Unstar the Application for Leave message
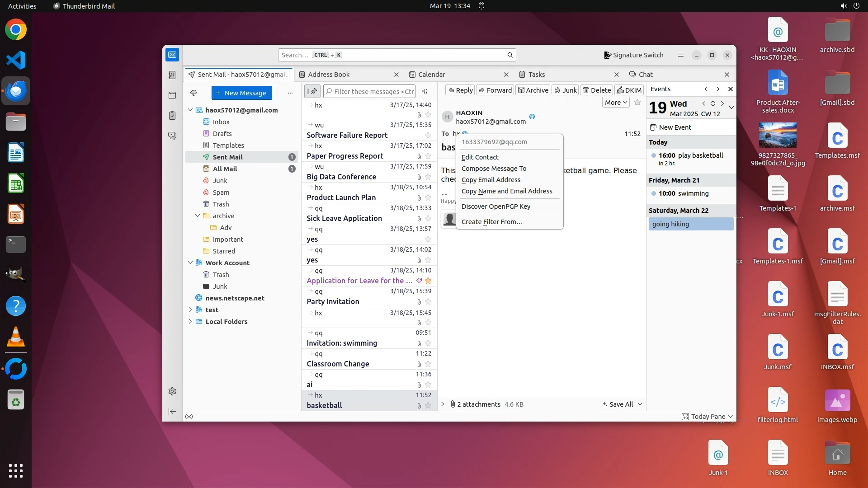This screenshot has width=868, height=488. click(428, 281)
